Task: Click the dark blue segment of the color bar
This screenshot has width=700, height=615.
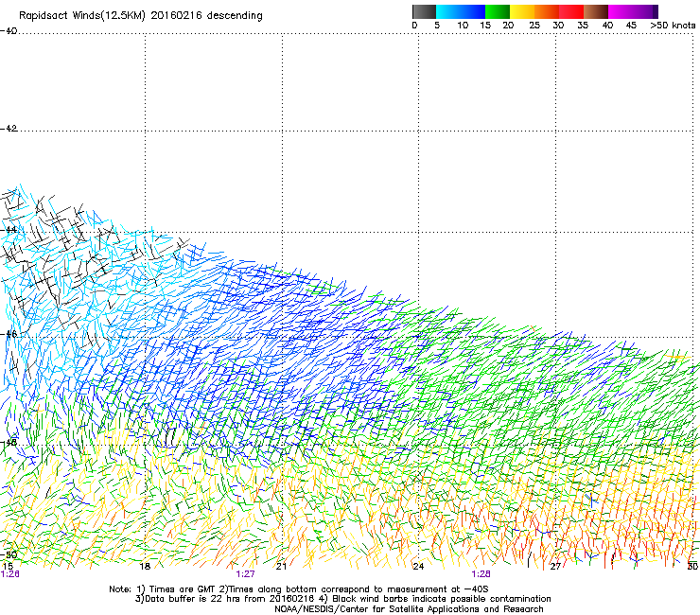Action: pos(473,11)
